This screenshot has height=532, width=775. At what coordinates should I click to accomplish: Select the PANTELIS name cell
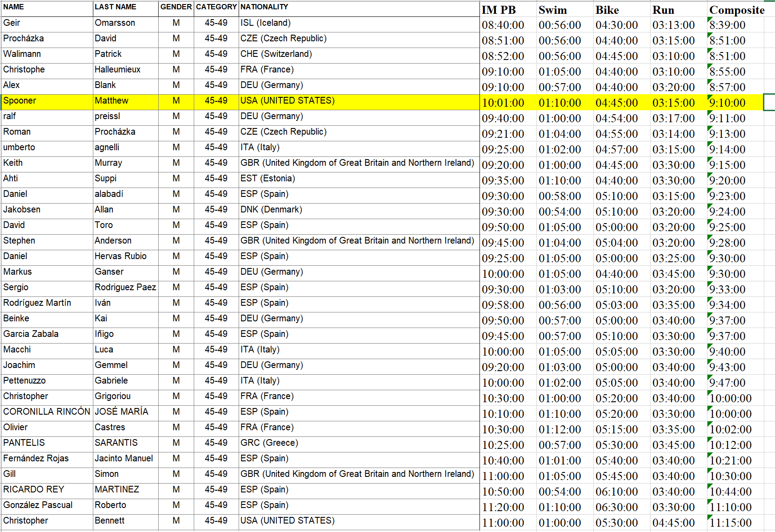coord(47,444)
